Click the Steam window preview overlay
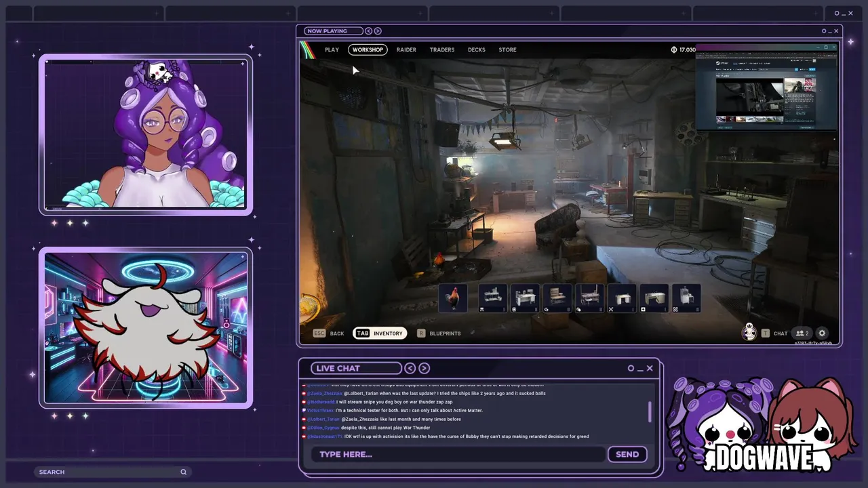This screenshot has height=488, width=868. coord(766,87)
